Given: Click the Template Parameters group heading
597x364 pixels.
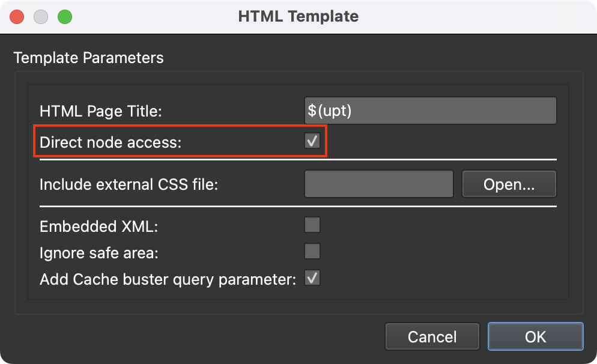Looking at the screenshot, I should 88,58.
